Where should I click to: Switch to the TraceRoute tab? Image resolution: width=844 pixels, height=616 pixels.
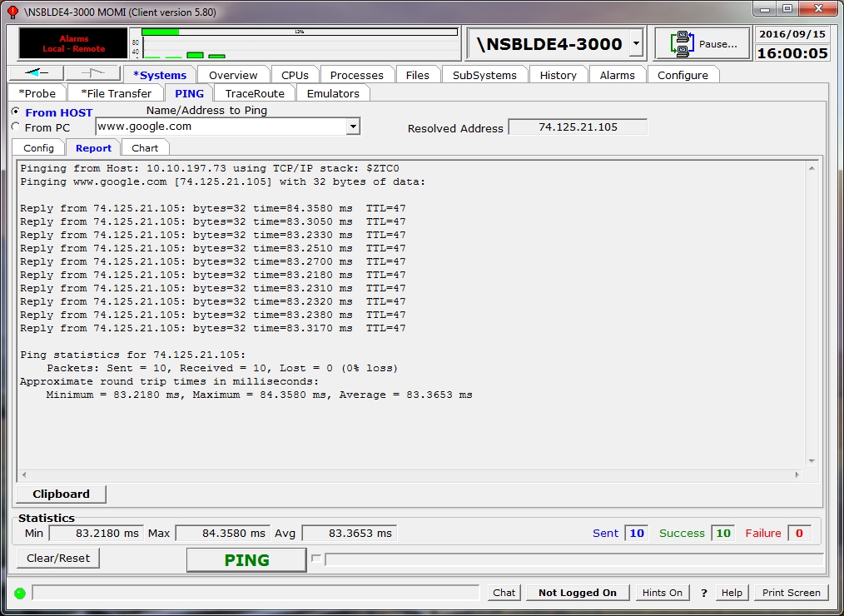coord(255,93)
